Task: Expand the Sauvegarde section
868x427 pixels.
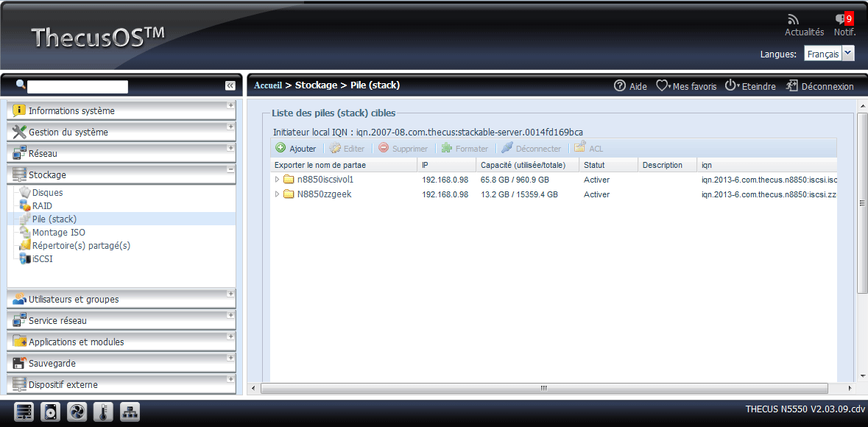Action: (x=121, y=363)
